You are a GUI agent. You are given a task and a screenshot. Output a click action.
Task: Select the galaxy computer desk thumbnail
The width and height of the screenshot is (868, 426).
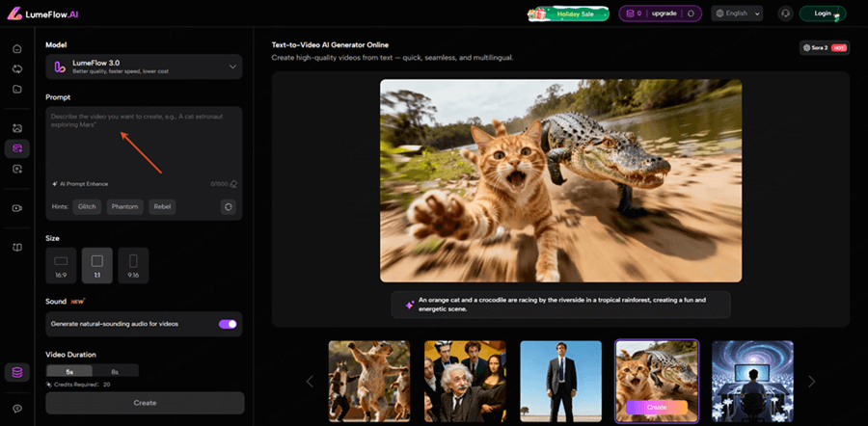tap(752, 382)
